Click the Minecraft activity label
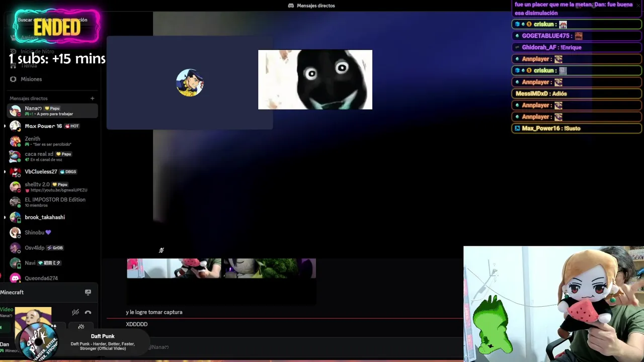 (12, 292)
